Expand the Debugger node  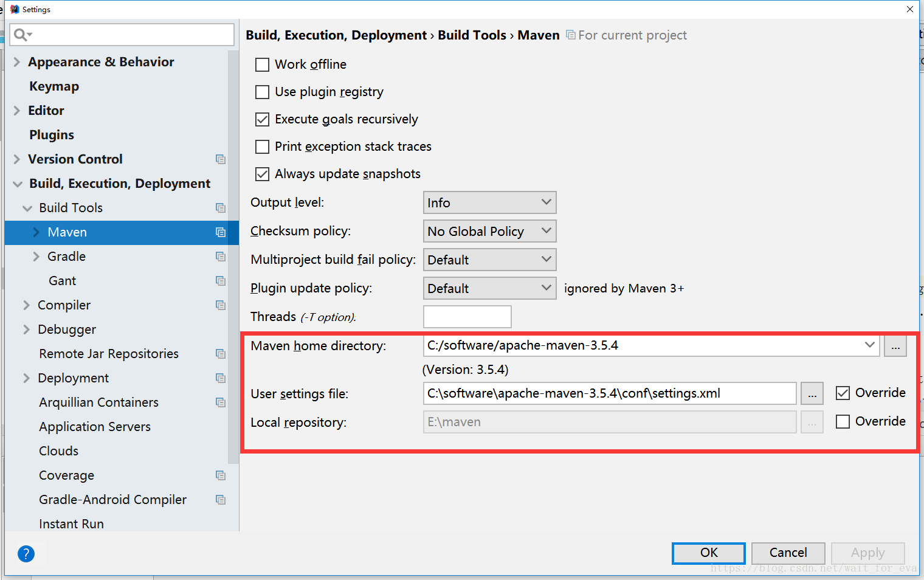26,330
